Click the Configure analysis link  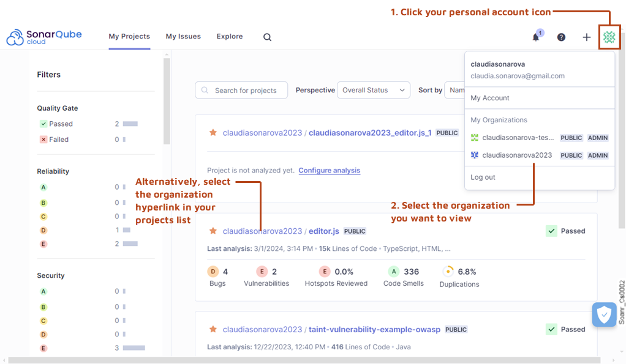coord(330,170)
